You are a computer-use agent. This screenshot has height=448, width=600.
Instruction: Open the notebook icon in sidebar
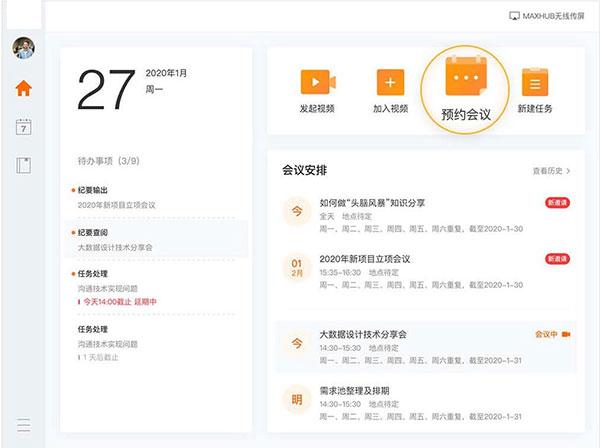[23, 166]
